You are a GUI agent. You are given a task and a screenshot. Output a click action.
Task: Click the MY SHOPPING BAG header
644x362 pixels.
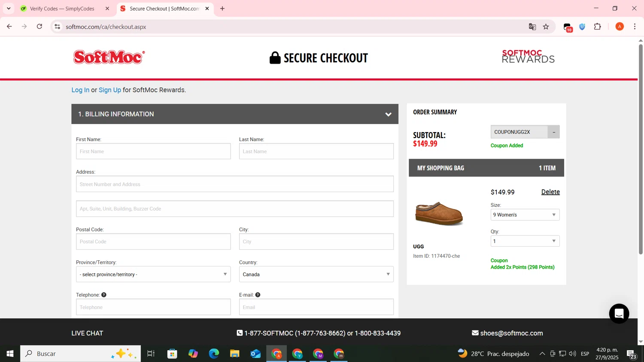click(x=486, y=168)
